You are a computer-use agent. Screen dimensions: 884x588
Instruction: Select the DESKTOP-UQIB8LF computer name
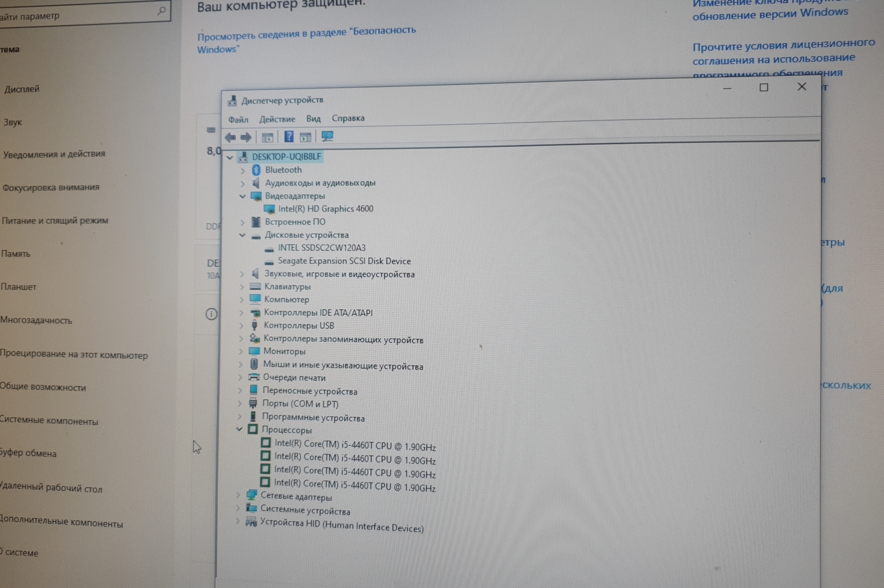pyautogui.click(x=286, y=157)
